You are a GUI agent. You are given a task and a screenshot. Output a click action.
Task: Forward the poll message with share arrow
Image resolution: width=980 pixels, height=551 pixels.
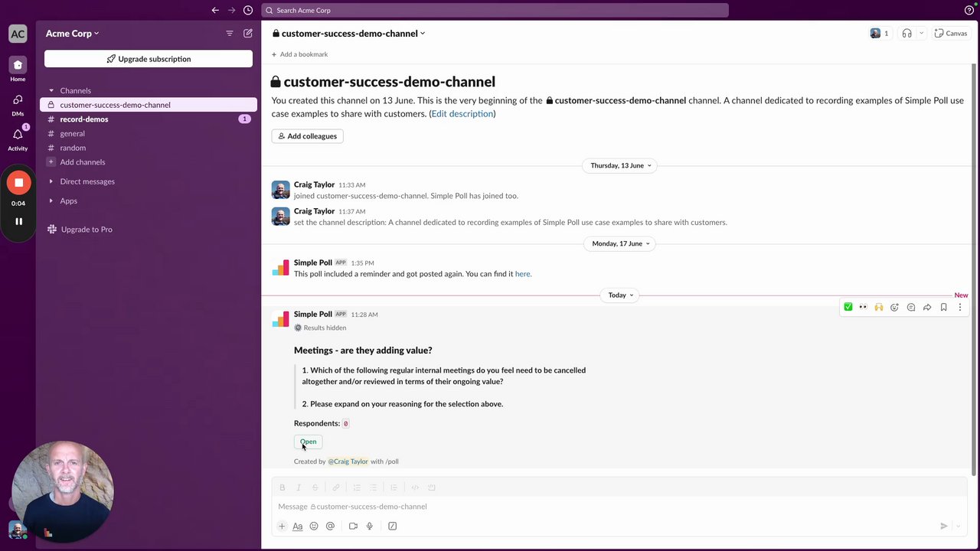(x=927, y=307)
